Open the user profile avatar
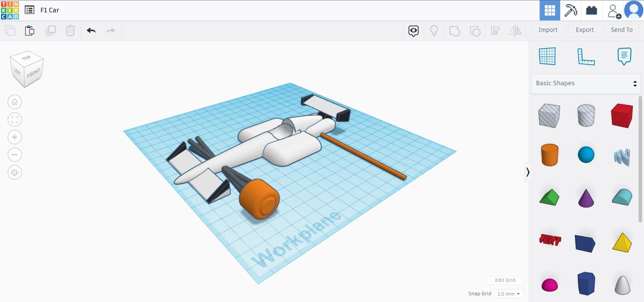This screenshot has height=302, width=644. (x=634, y=10)
